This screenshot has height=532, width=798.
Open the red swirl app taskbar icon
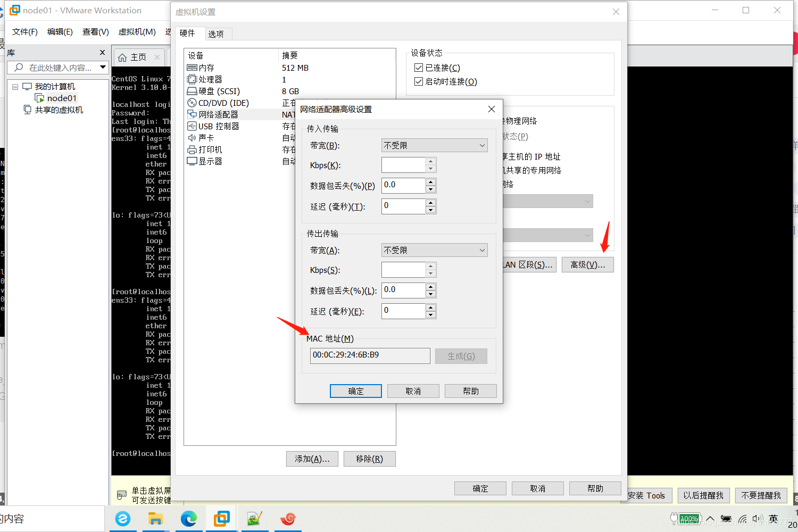[288, 519]
